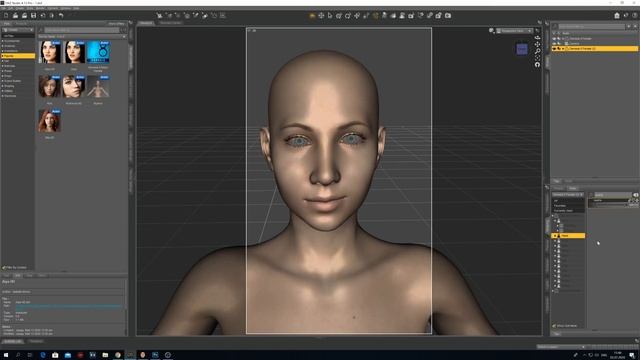
Task: Open the lesson dropdown at bottom right
Action: (x=561, y=347)
